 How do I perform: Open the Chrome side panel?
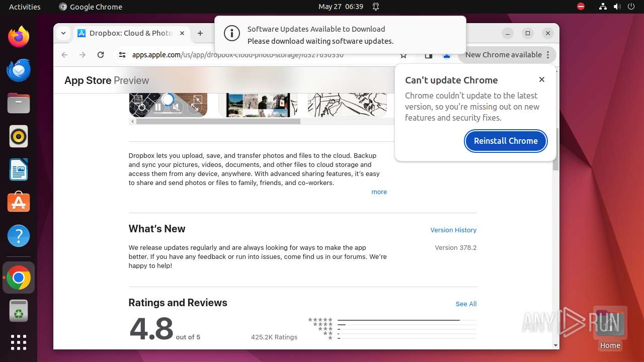[x=429, y=55]
